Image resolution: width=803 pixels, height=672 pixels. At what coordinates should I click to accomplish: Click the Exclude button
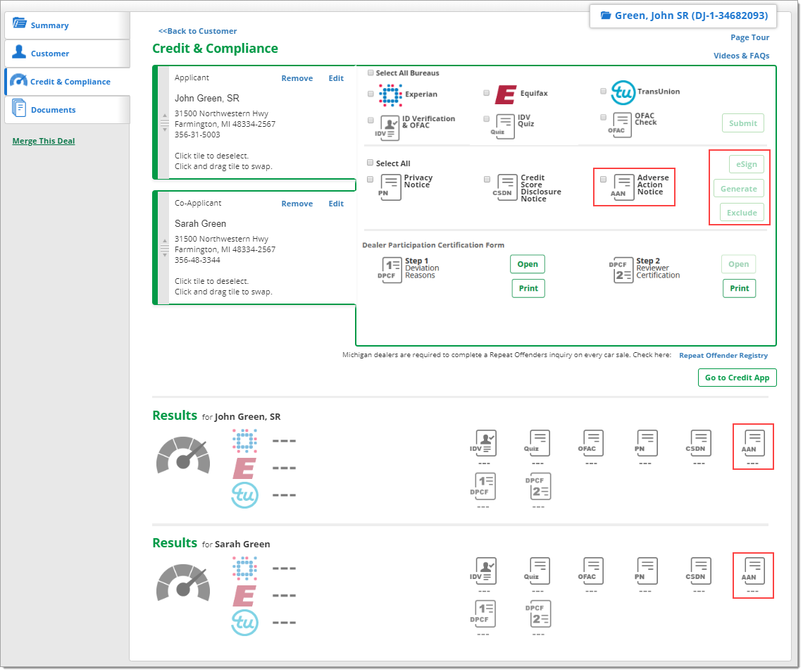[x=742, y=213]
